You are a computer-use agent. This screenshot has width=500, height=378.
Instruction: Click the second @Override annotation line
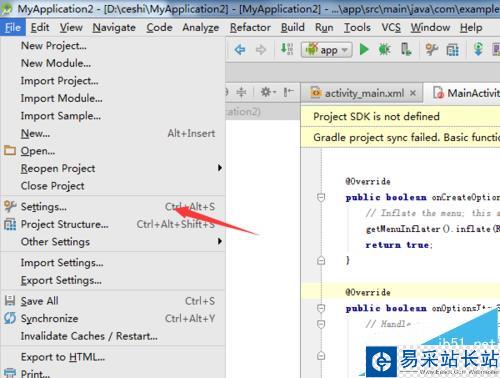tap(368, 292)
